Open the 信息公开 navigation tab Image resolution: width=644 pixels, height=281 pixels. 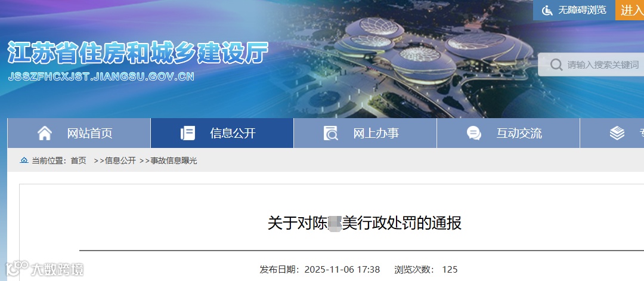click(222, 133)
